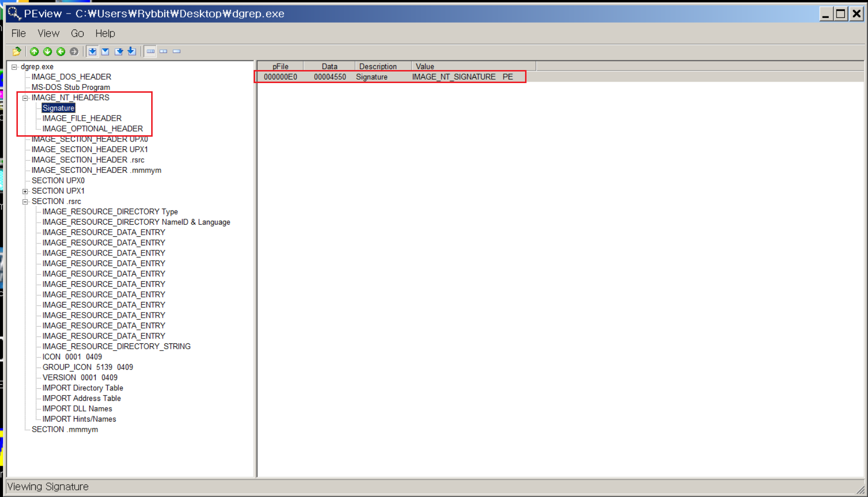Select SECTION UPX0 in the tree
The width and height of the screenshot is (868, 497).
pos(58,181)
